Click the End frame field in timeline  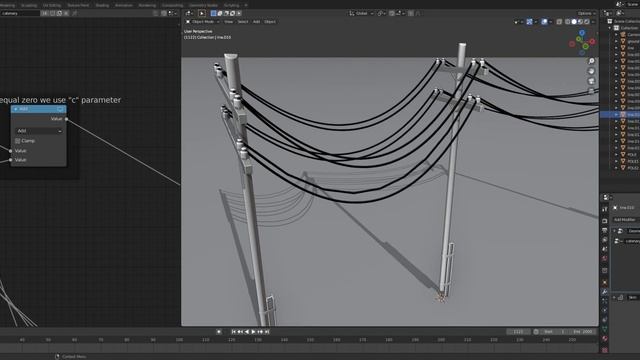pyautogui.click(x=583, y=332)
